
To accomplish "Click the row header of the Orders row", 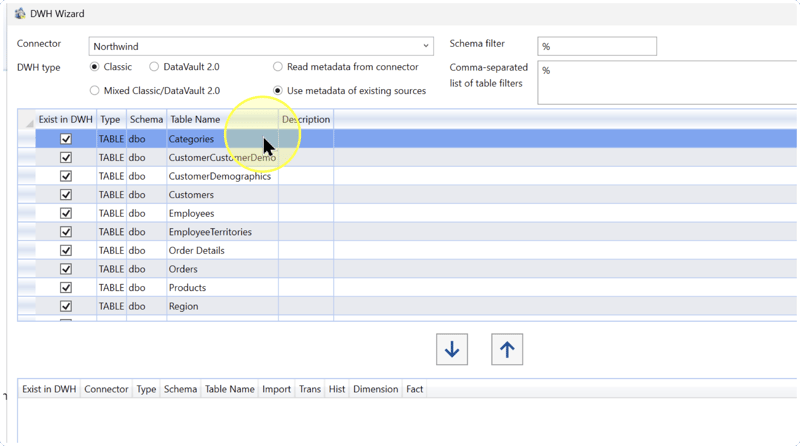I will pyautogui.click(x=27, y=269).
